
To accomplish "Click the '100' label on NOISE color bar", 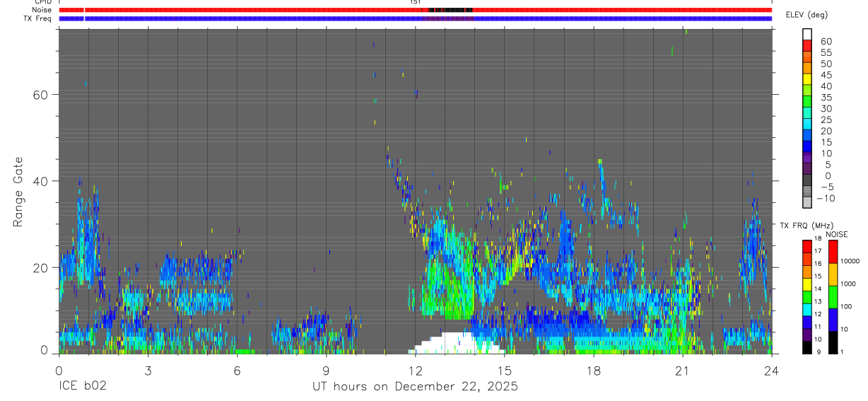I will tap(845, 307).
